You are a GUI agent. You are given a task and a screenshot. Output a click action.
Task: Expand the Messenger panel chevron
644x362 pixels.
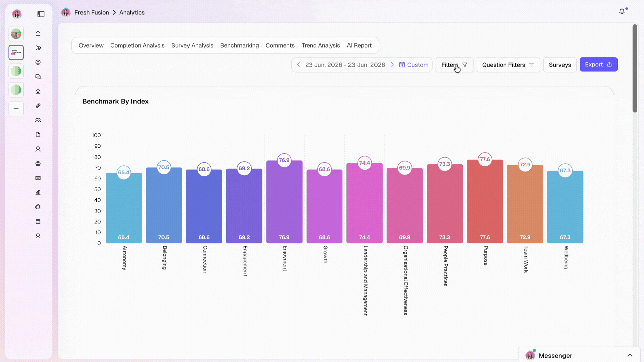pyautogui.click(x=630, y=355)
